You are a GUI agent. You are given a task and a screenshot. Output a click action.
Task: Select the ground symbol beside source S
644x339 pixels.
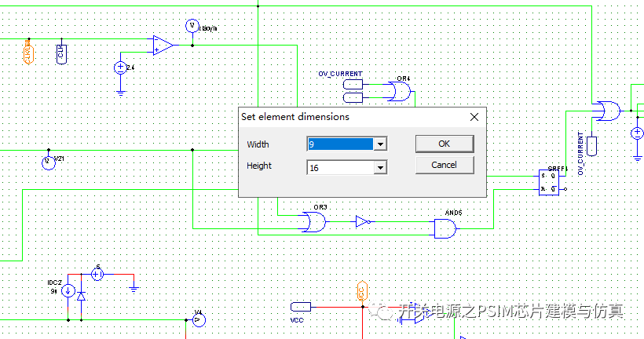coord(134,289)
